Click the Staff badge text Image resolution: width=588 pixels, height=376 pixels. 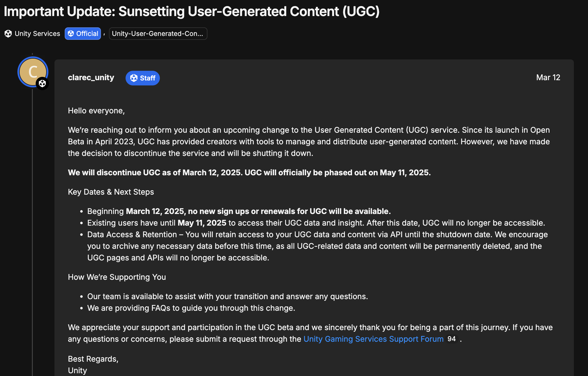[x=147, y=78]
